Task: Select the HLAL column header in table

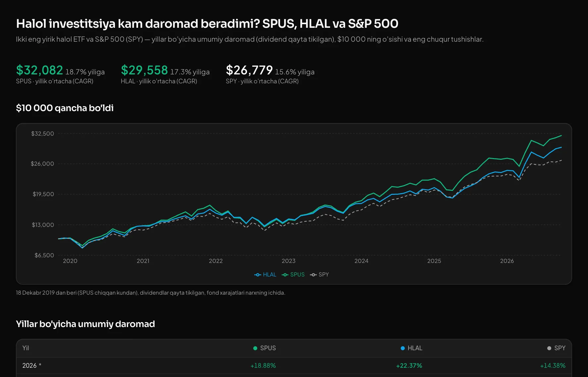Action: (412, 348)
